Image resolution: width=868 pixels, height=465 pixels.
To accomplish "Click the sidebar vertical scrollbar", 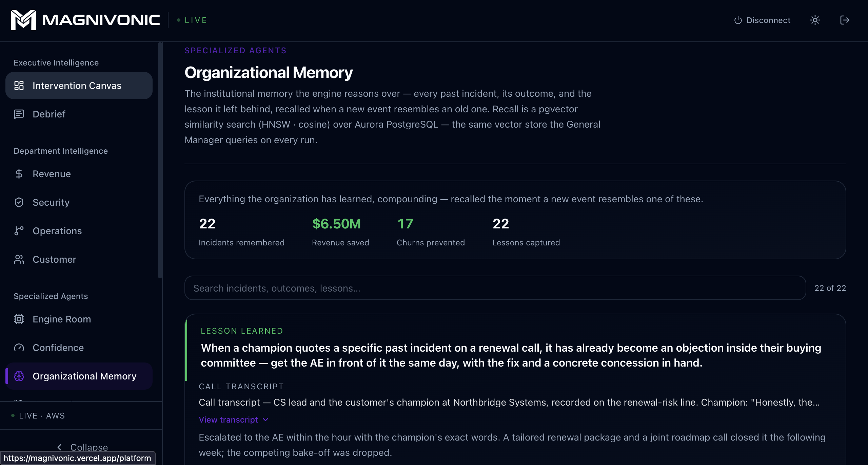I will (x=160, y=160).
